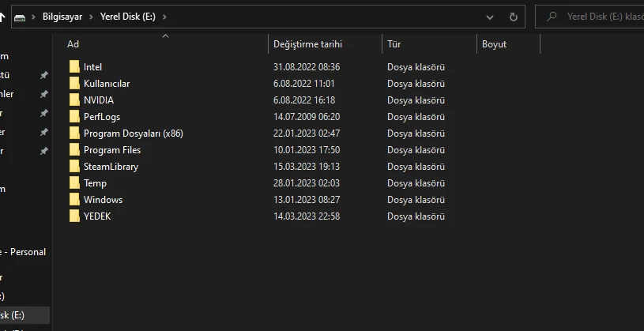Click the search magnifier icon
Screen dimensions: 644x331
(552, 17)
